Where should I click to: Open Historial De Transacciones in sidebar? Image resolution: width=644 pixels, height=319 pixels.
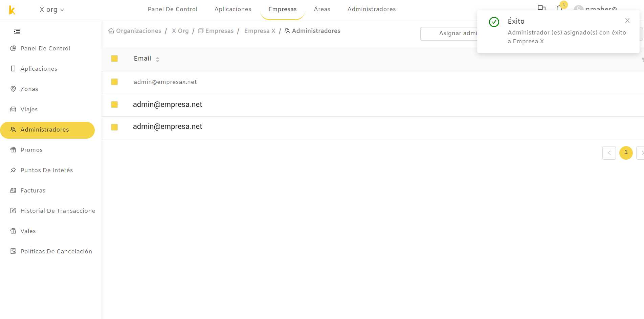click(58, 211)
